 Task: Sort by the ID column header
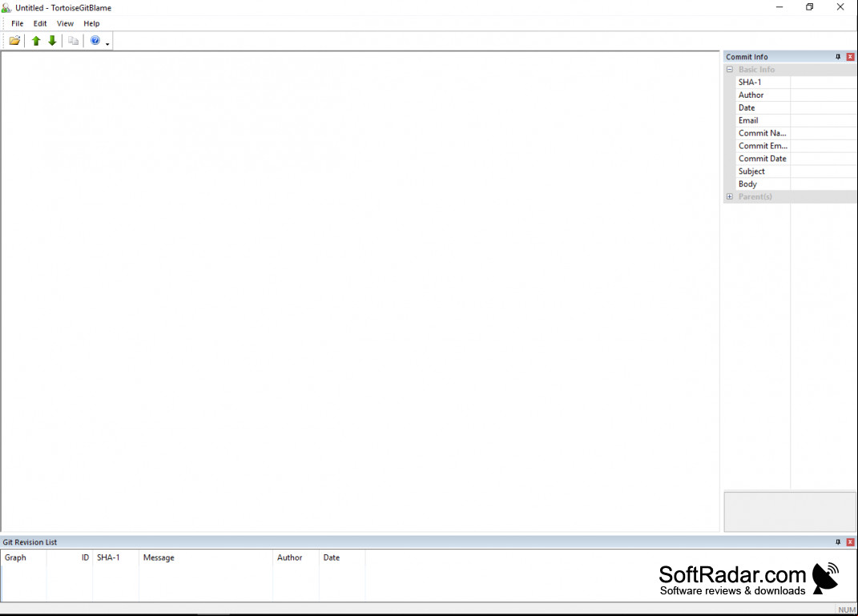tap(70, 558)
